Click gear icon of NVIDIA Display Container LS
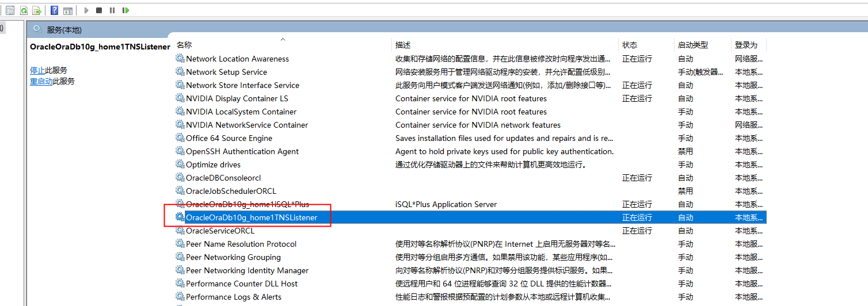 point(180,98)
